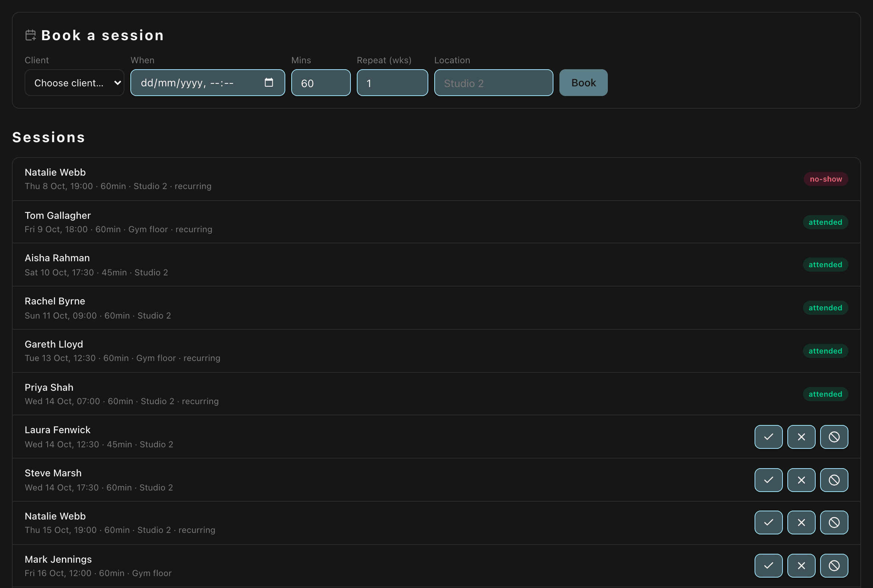Click the Mins field showing 60

(x=321, y=83)
